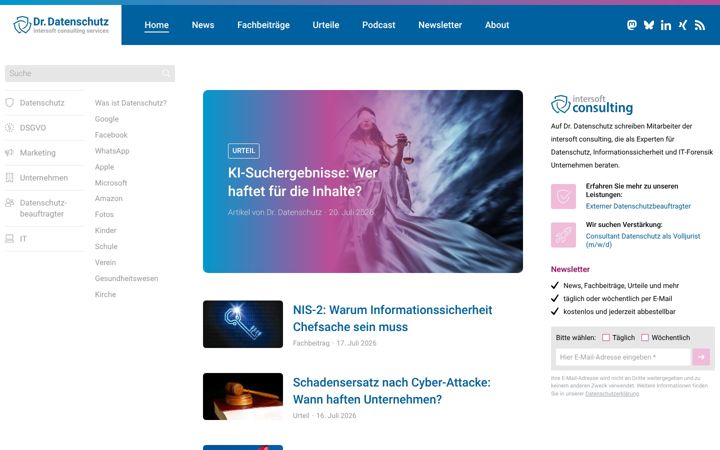Click the intersoft consulting logo
This screenshot has height=450, width=720.
coord(591,104)
